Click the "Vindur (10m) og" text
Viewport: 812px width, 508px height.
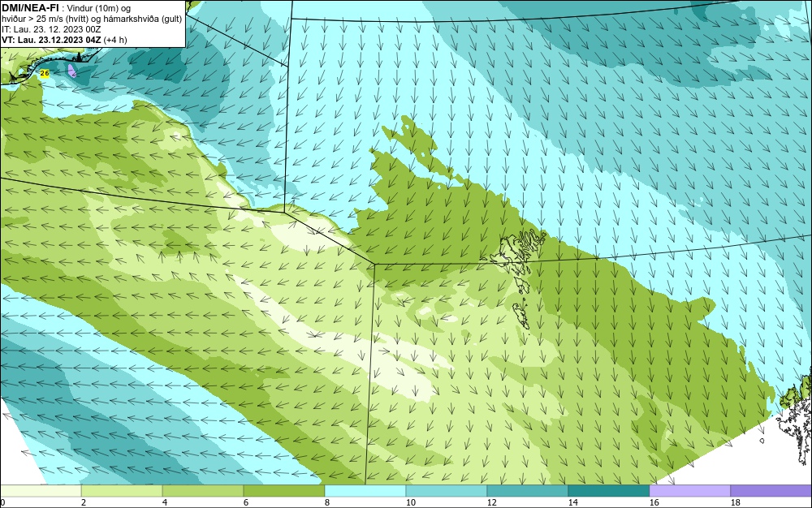[99, 8]
